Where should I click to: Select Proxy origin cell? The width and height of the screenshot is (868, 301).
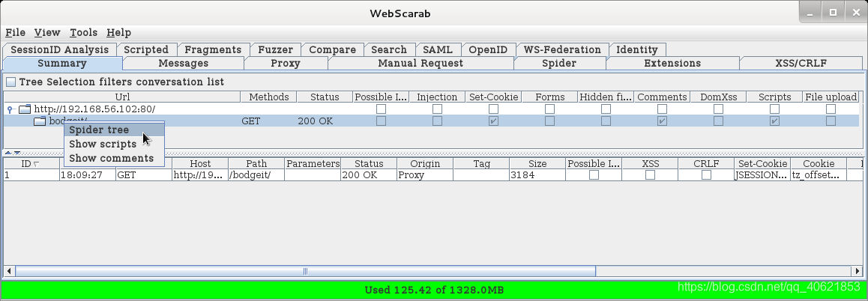425,175
